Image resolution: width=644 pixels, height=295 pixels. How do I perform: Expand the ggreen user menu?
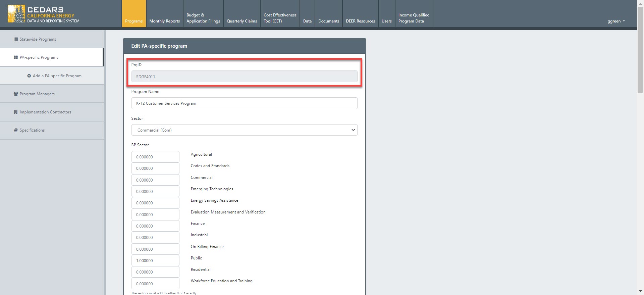click(x=616, y=21)
